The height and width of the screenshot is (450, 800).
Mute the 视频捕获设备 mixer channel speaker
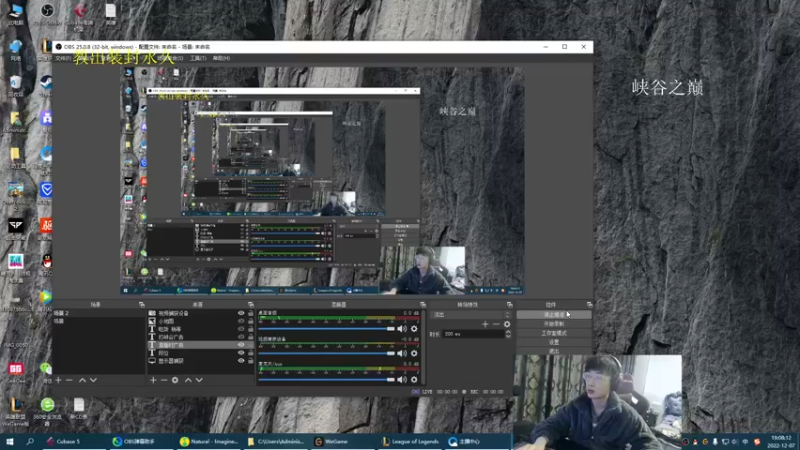point(402,354)
